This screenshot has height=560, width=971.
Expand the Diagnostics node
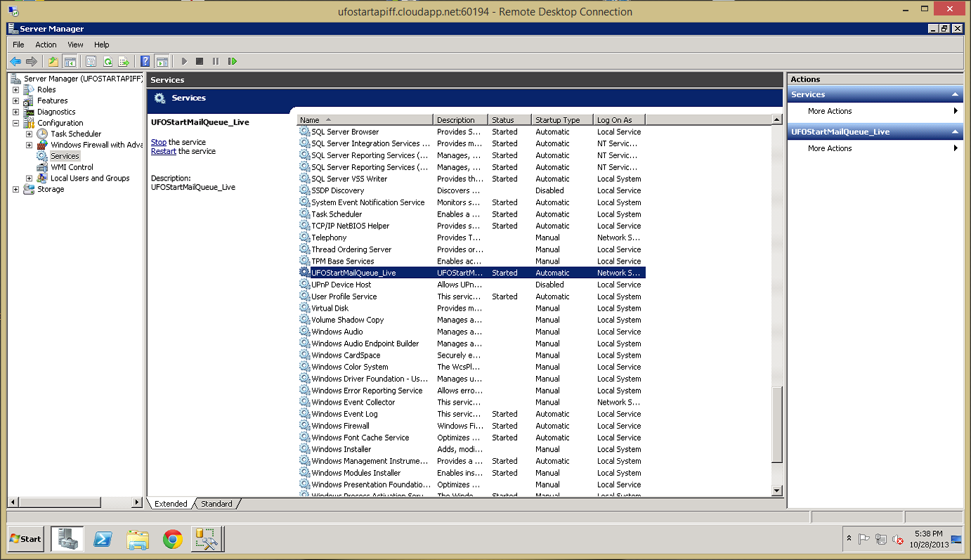[x=16, y=112]
